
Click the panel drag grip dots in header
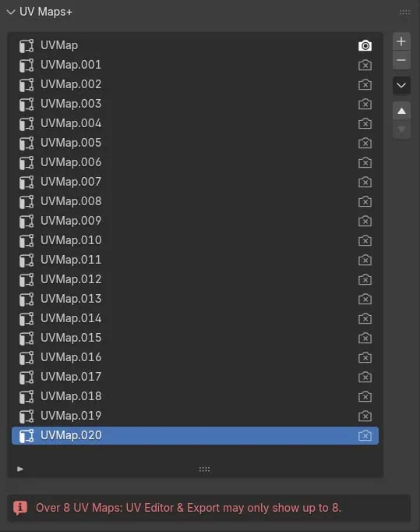click(x=404, y=12)
